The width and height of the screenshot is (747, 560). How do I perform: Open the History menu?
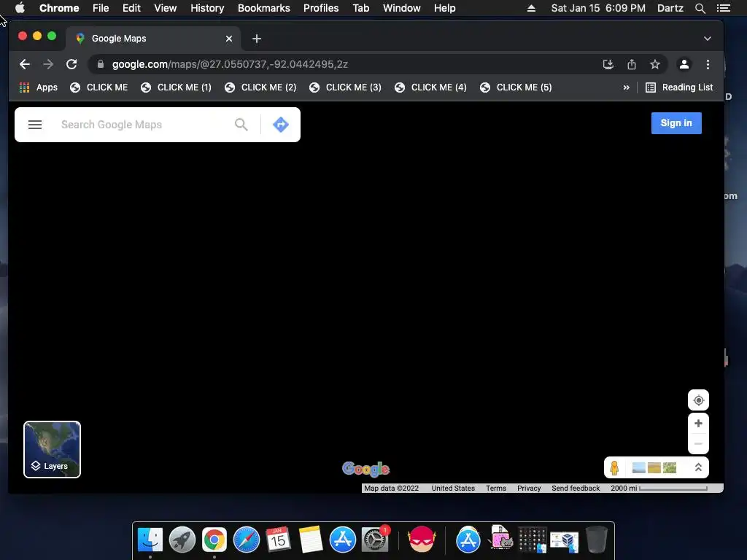[x=207, y=8]
